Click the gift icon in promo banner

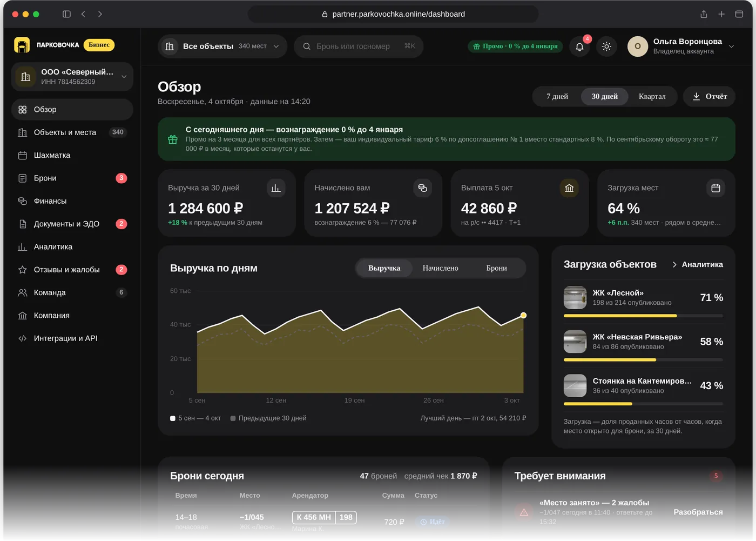tap(173, 139)
